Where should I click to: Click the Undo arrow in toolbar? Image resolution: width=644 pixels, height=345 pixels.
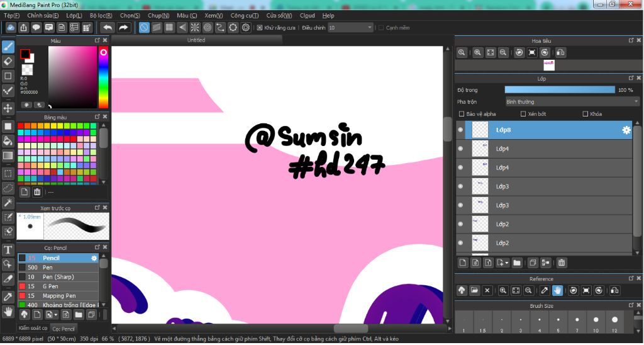108,28
